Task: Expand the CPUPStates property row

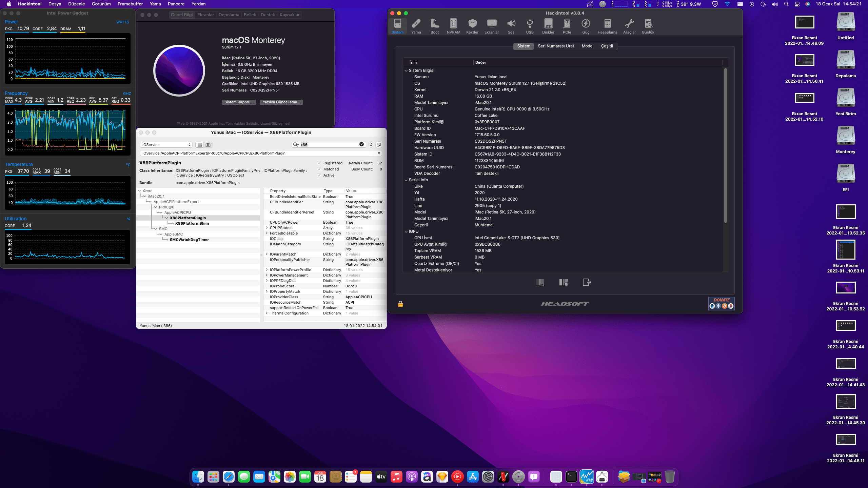Action: pos(267,228)
